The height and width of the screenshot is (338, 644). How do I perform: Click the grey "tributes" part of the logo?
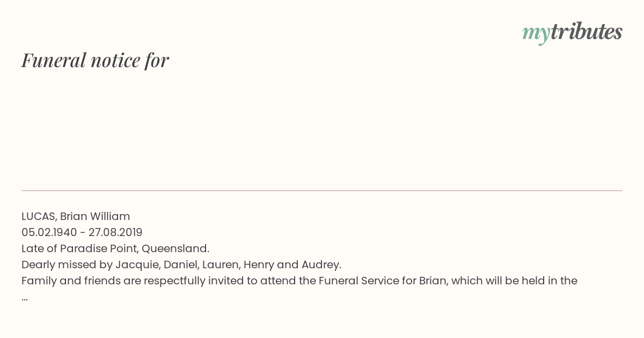pos(586,32)
